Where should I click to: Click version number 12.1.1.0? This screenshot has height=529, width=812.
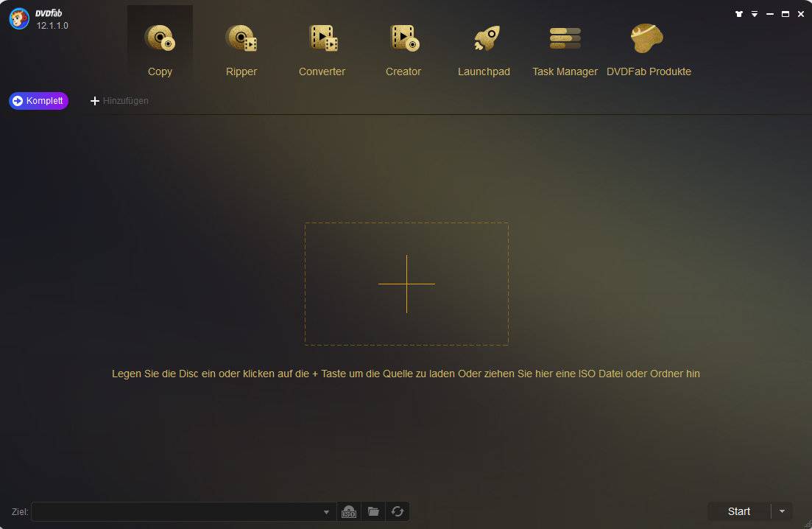(x=52, y=25)
